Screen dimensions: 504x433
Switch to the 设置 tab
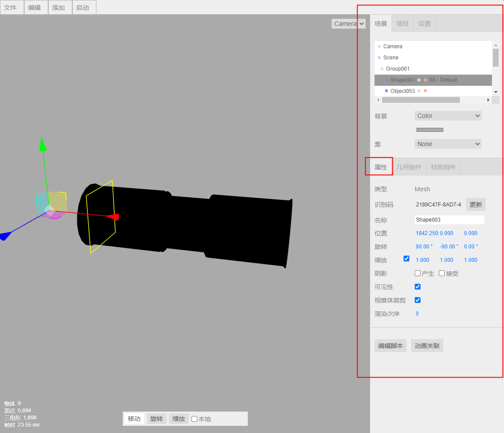coord(424,24)
